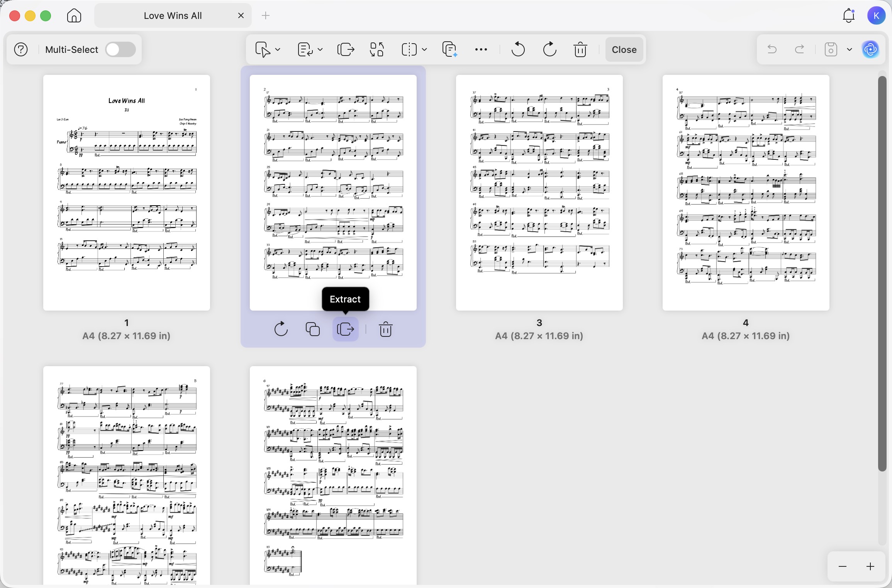Click the redo arrow icon
The height and width of the screenshot is (588, 892).
[800, 49]
